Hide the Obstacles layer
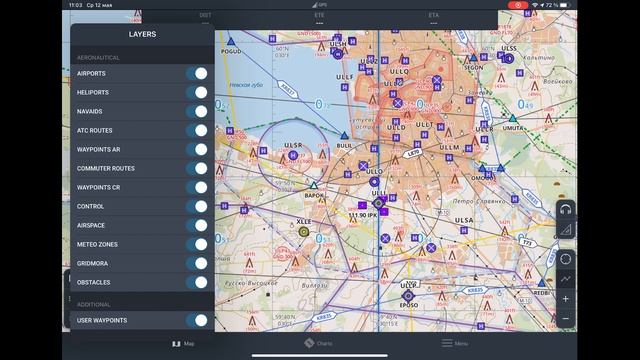 click(x=197, y=282)
